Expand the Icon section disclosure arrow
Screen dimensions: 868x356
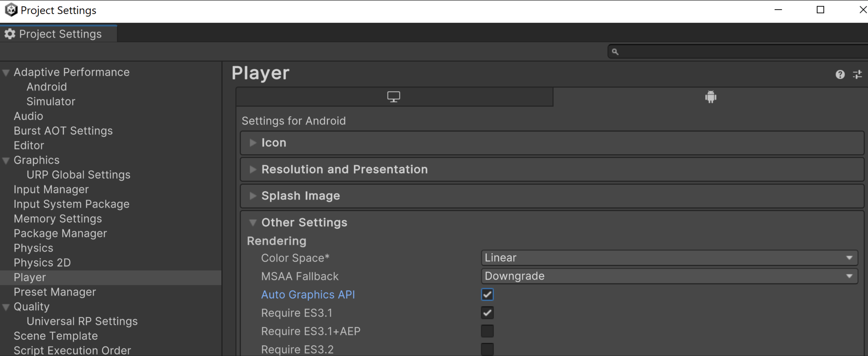click(253, 143)
